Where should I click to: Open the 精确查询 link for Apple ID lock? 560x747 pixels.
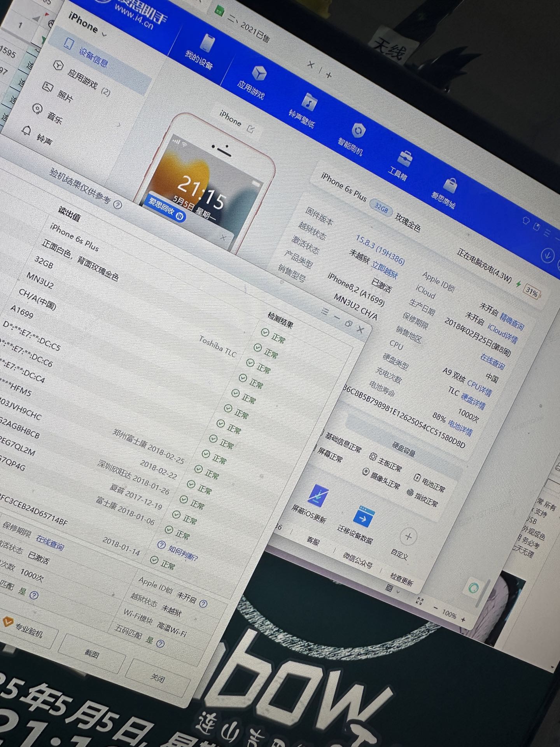[512, 321]
